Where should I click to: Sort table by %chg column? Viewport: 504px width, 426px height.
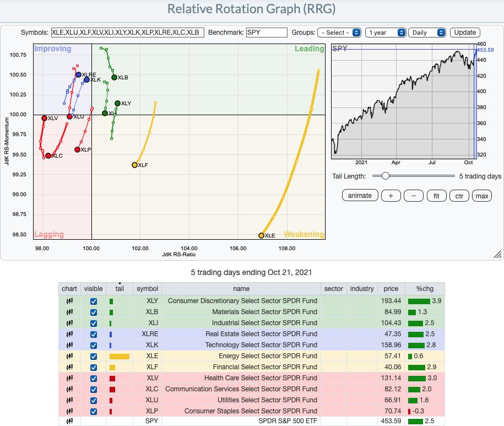coord(425,289)
